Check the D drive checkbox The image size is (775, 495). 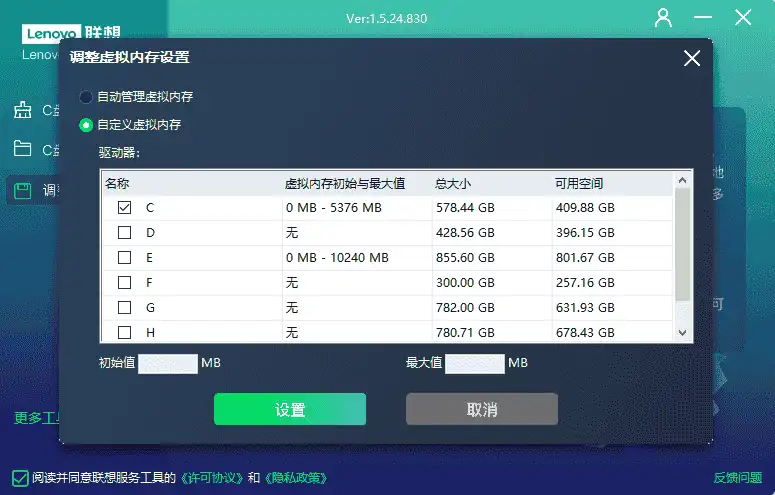(125, 232)
